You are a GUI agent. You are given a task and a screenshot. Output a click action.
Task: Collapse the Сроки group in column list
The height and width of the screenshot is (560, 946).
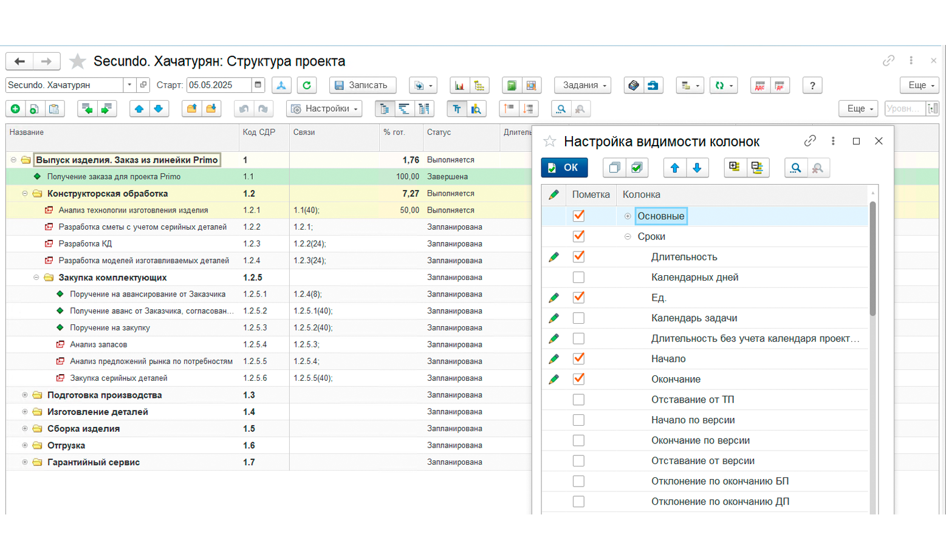pyautogui.click(x=628, y=237)
